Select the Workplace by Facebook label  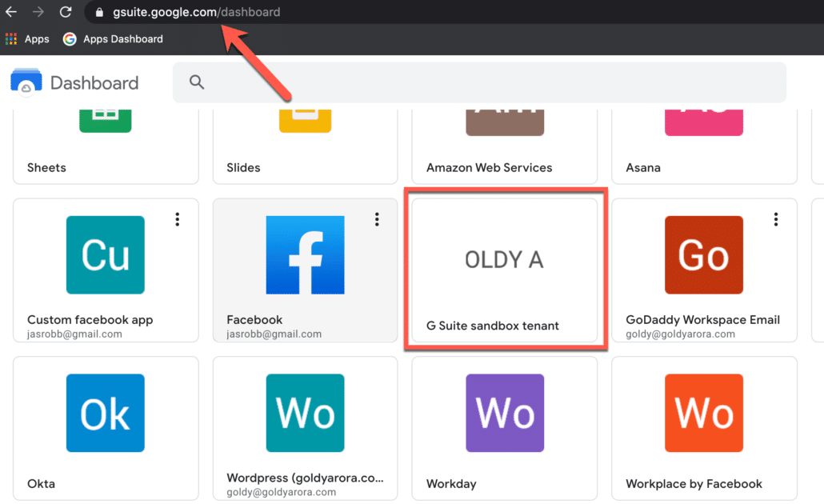click(x=694, y=483)
